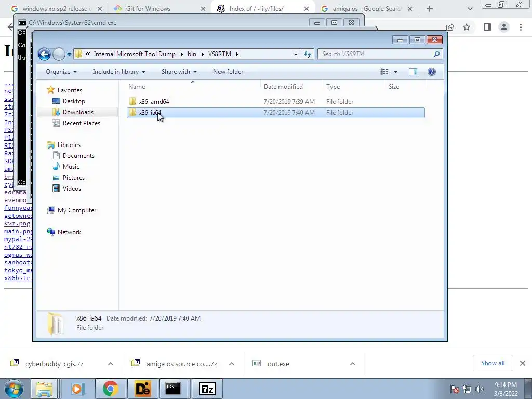Open Explorer help icon
Viewport: 532px width, 399px height.
click(x=432, y=72)
